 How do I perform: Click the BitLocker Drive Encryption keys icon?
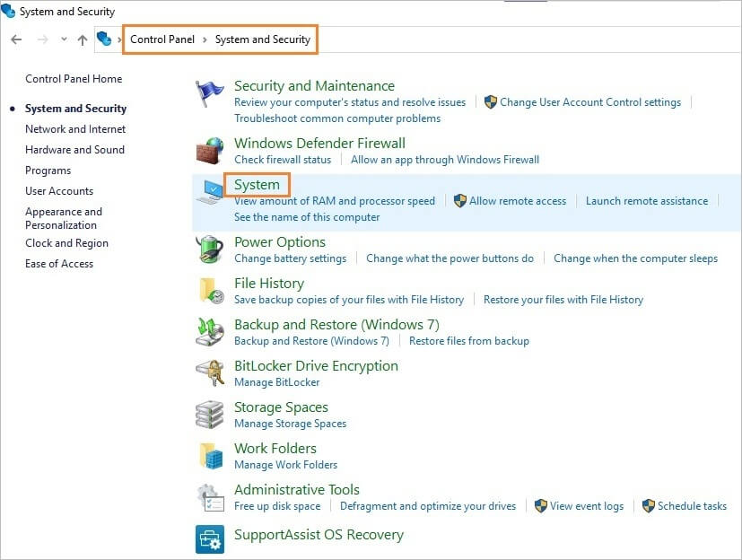[210, 372]
